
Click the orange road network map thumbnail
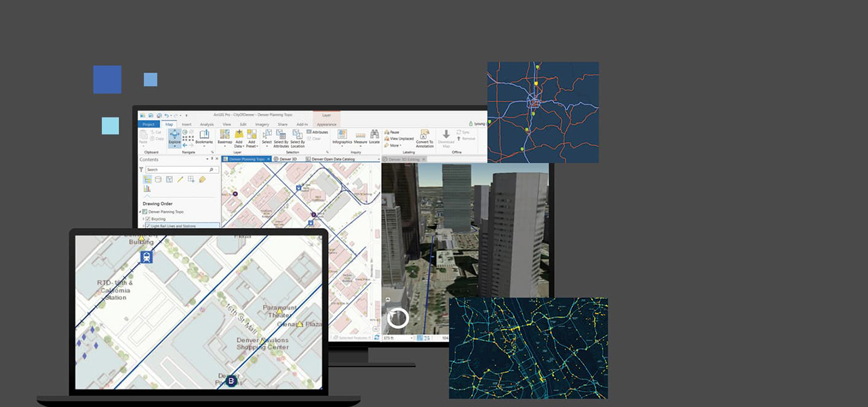point(542,112)
